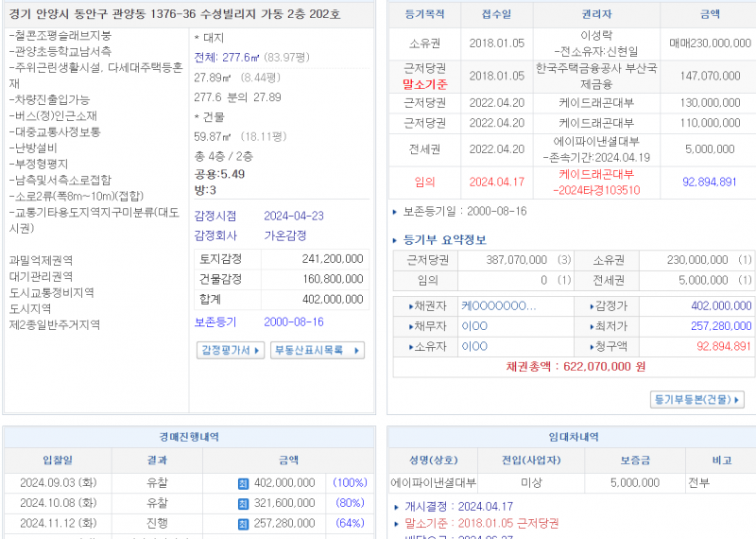Click the 권리자 column header
The image size is (756, 539).
pyautogui.click(x=596, y=14)
